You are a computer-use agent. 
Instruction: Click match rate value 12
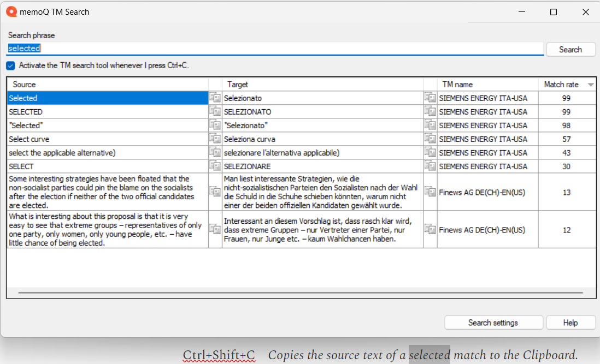click(566, 230)
